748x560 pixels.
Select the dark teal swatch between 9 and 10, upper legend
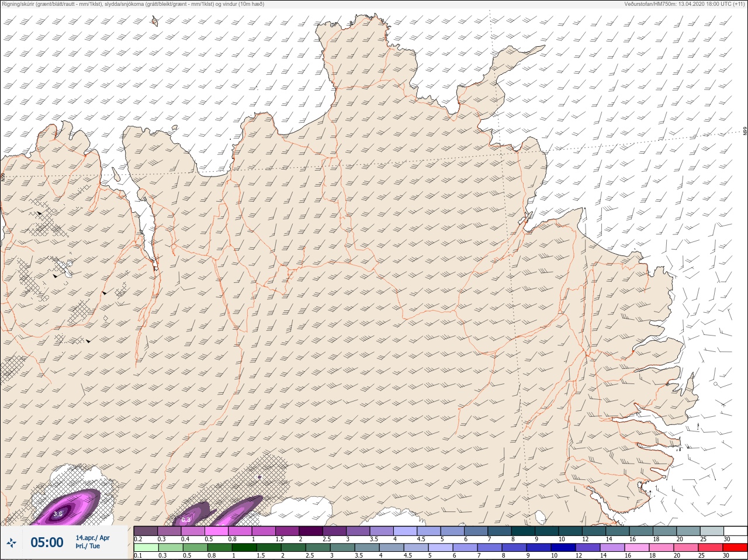pos(547,531)
